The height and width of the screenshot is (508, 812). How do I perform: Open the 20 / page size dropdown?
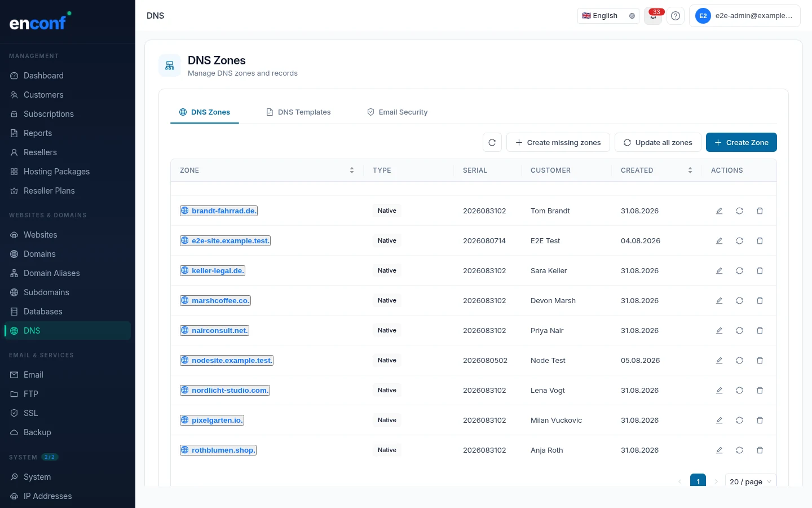tap(751, 481)
